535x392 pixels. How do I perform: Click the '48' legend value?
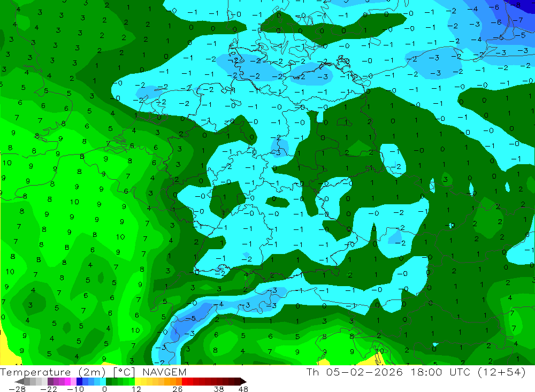(x=243, y=389)
